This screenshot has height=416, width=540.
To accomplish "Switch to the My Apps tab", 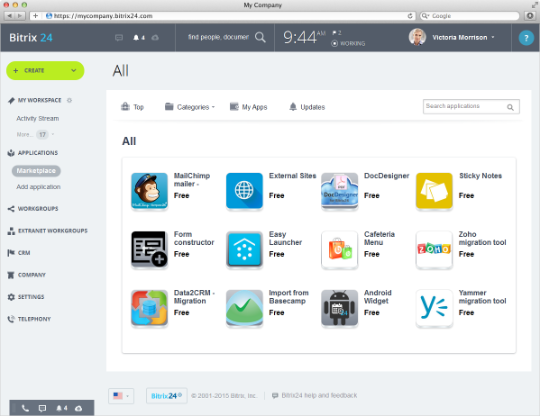I will click(248, 107).
